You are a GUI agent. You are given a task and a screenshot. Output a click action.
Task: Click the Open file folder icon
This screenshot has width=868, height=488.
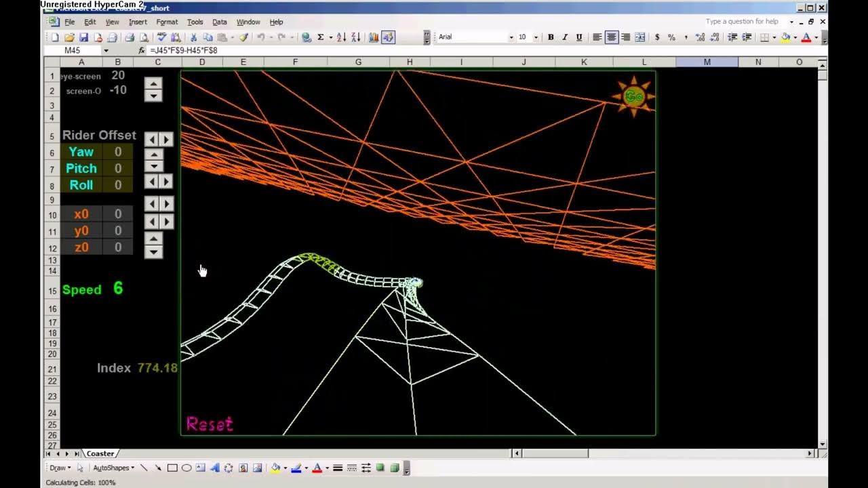click(x=69, y=37)
